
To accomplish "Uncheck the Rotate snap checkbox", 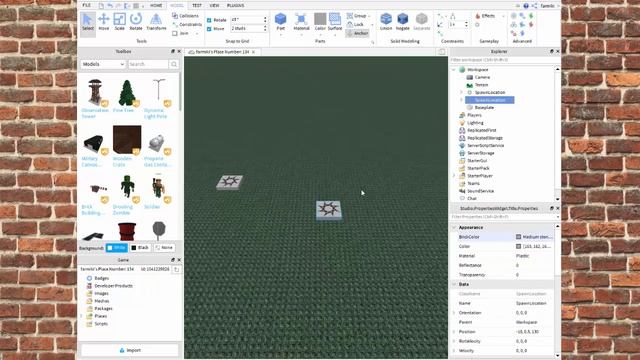I will (209, 20).
